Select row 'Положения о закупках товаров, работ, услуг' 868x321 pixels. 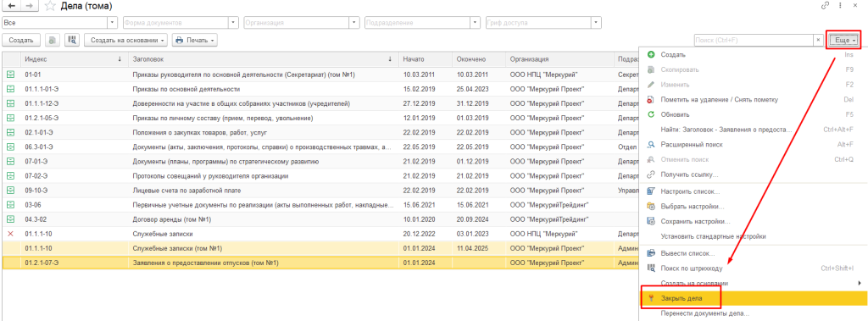coord(320,132)
